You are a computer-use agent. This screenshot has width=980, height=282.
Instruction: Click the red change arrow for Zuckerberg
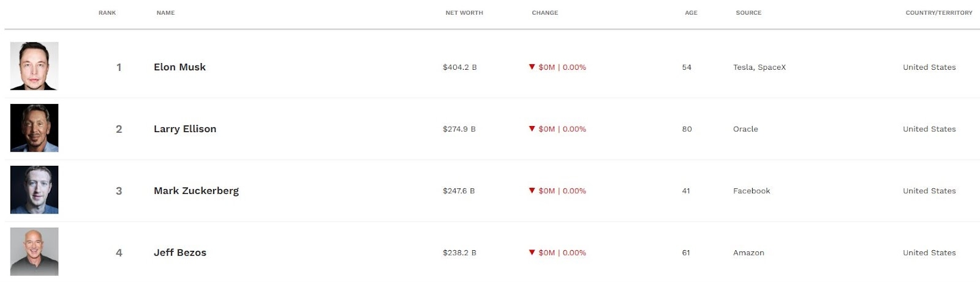[532, 190]
